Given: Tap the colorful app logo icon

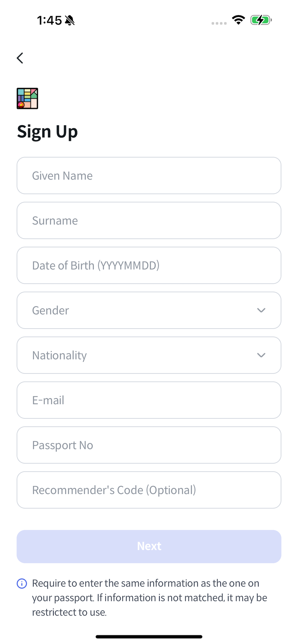Looking at the screenshot, I should click(27, 98).
